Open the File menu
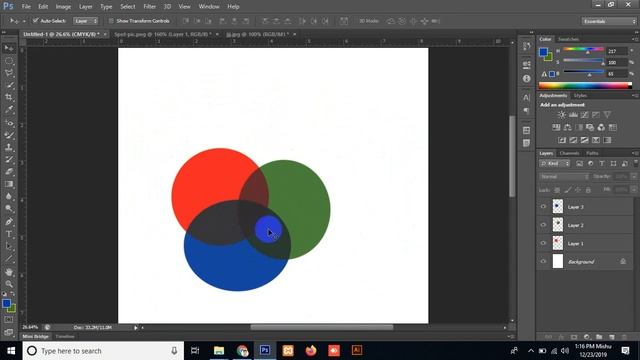 26,7
